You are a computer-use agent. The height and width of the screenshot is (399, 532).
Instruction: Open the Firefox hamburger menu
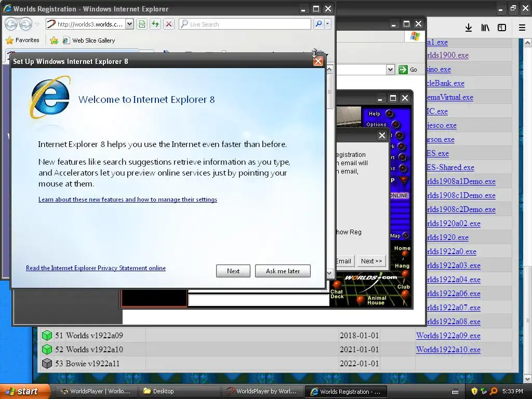(522, 28)
